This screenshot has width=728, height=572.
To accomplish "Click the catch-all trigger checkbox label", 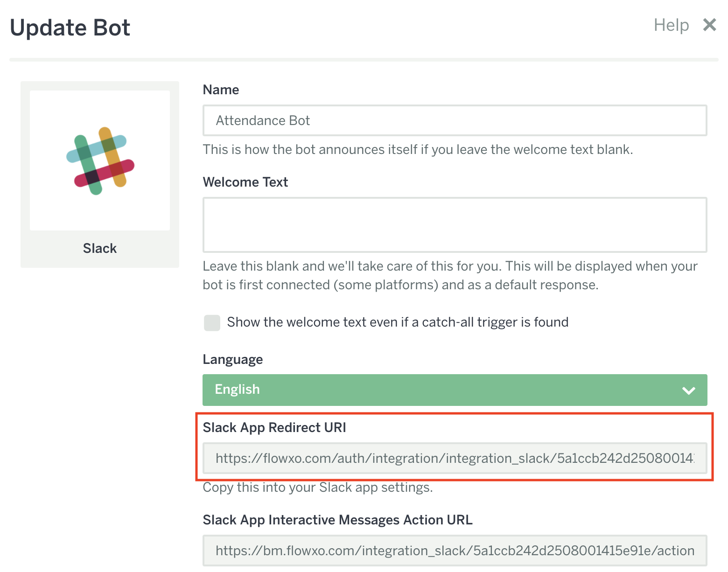I will point(397,322).
